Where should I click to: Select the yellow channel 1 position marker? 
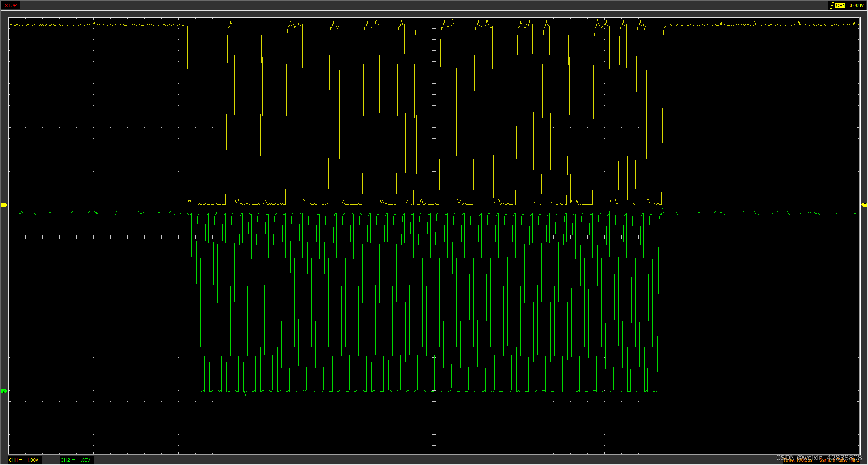click(3, 204)
